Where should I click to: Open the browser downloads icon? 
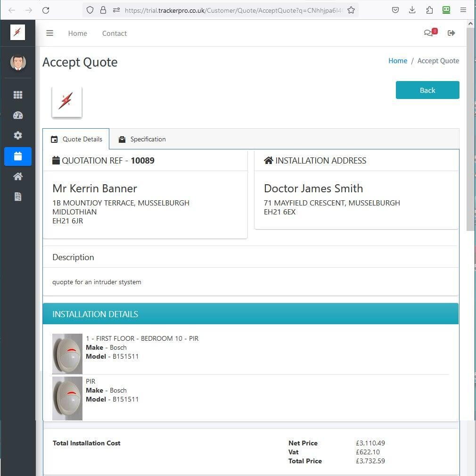[x=412, y=10]
